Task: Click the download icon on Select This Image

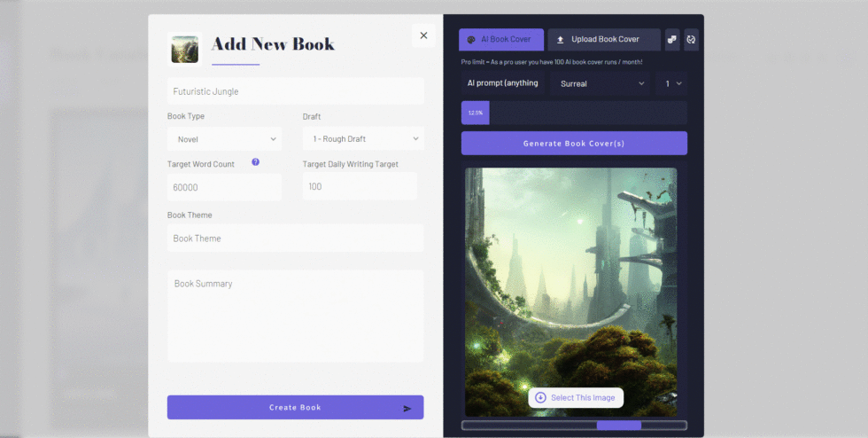Action: point(540,397)
